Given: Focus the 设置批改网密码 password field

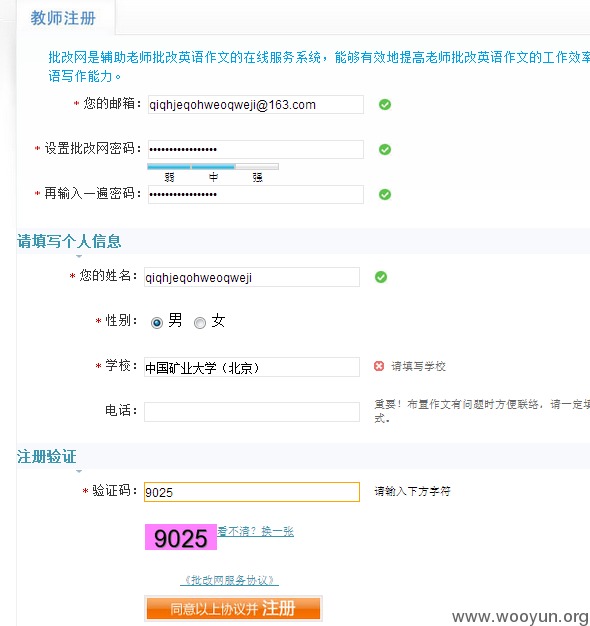Looking at the screenshot, I should click(x=255, y=149).
